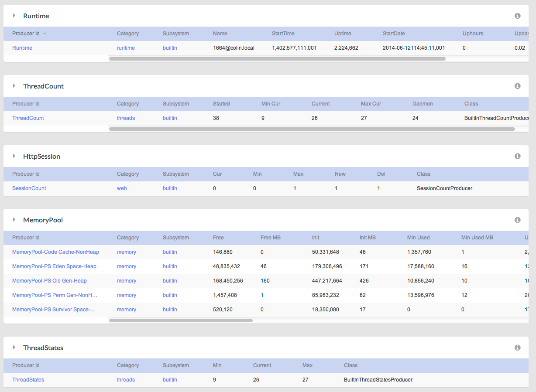This screenshot has width=536, height=392.
Task: Collapse the MemoryPool panel triangle
Action: point(14,220)
